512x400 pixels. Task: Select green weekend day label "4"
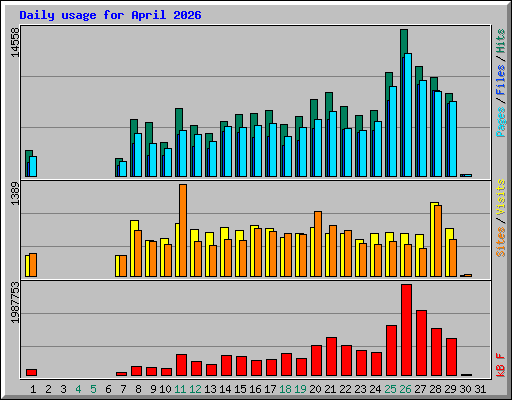point(78,389)
